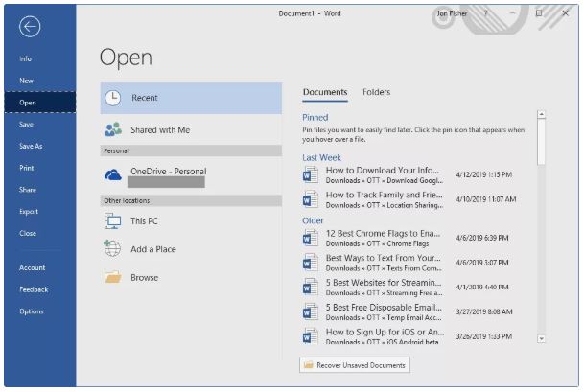Image resolution: width=584 pixels, height=392 pixels.
Task: Click the Pinned section heading
Action: point(315,117)
